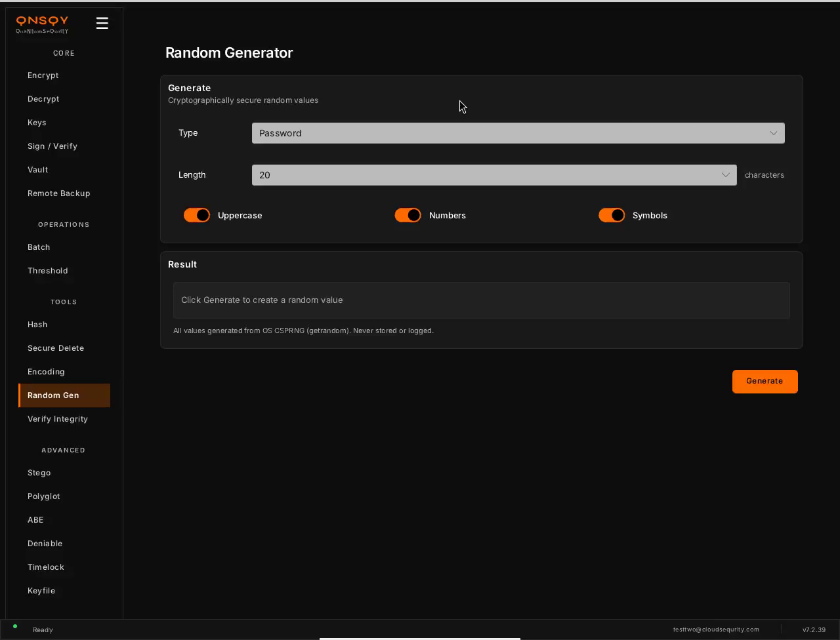Disable the Uppercase toggle switch
The height and width of the screenshot is (640, 840).
click(197, 215)
